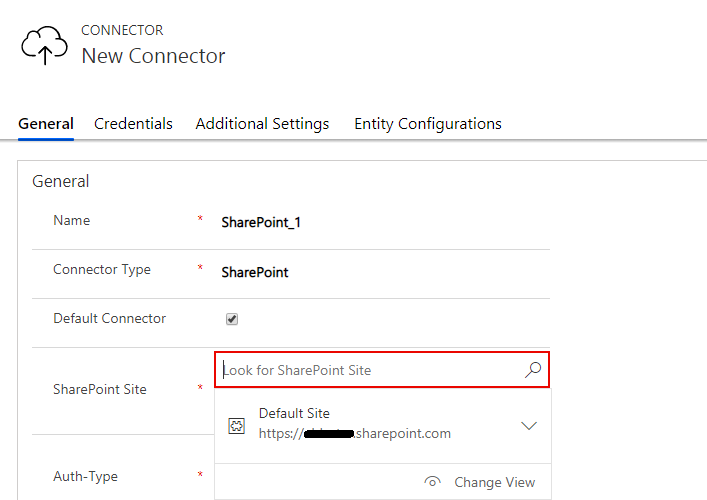The height and width of the screenshot is (500, 707).
Task: Click the Connector Type value SharePoint
Action: pos(254,272)
